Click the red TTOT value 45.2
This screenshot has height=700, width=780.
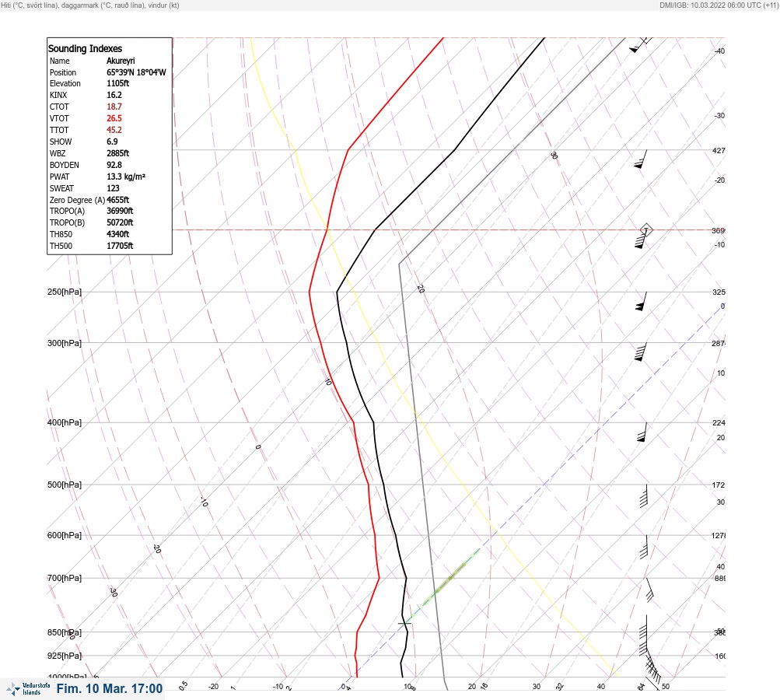pyautogui.click(x=114, y=130)
